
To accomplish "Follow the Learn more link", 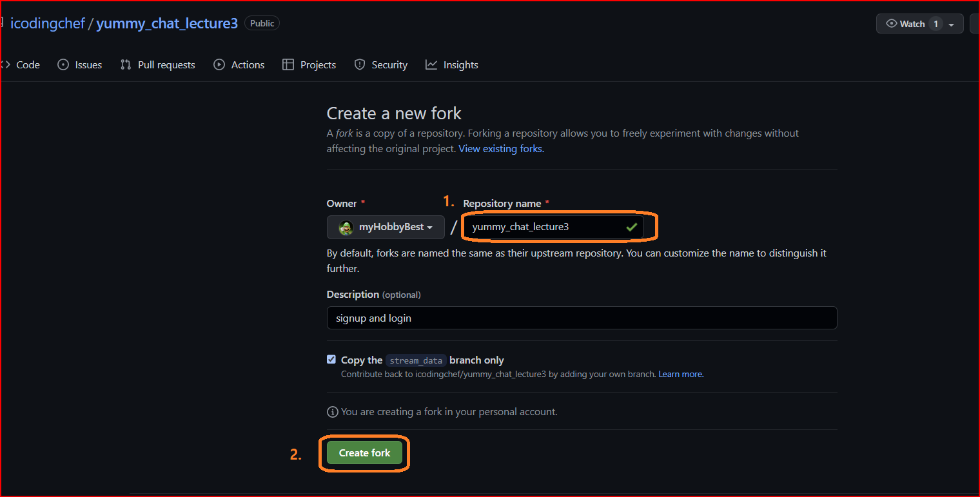I will [x=680, y=374].
